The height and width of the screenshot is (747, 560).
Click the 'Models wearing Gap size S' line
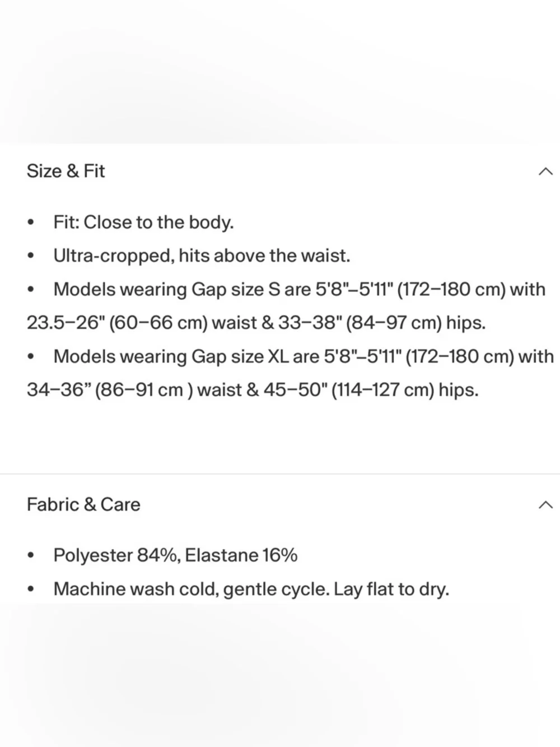click(299, 290)
